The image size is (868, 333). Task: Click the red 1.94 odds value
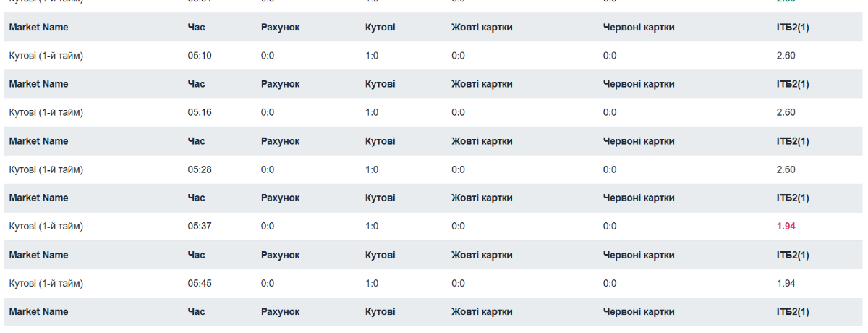(786, 227)
